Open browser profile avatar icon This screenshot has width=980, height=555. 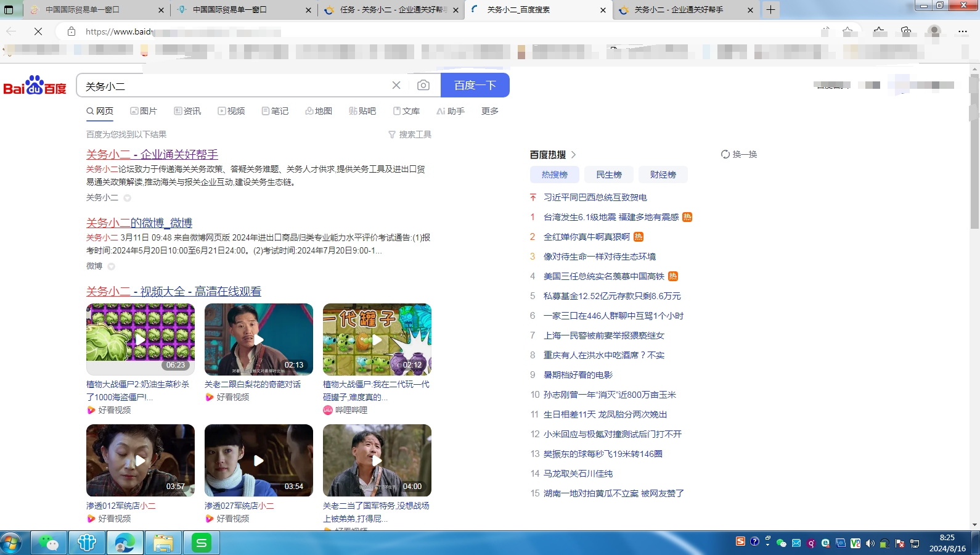tap(934, 31)
